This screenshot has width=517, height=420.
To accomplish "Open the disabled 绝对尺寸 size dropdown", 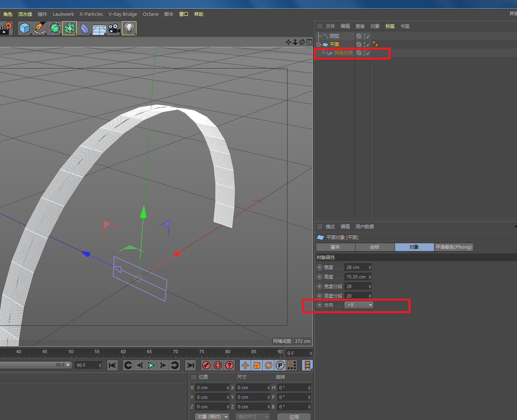I will [253, 417].
